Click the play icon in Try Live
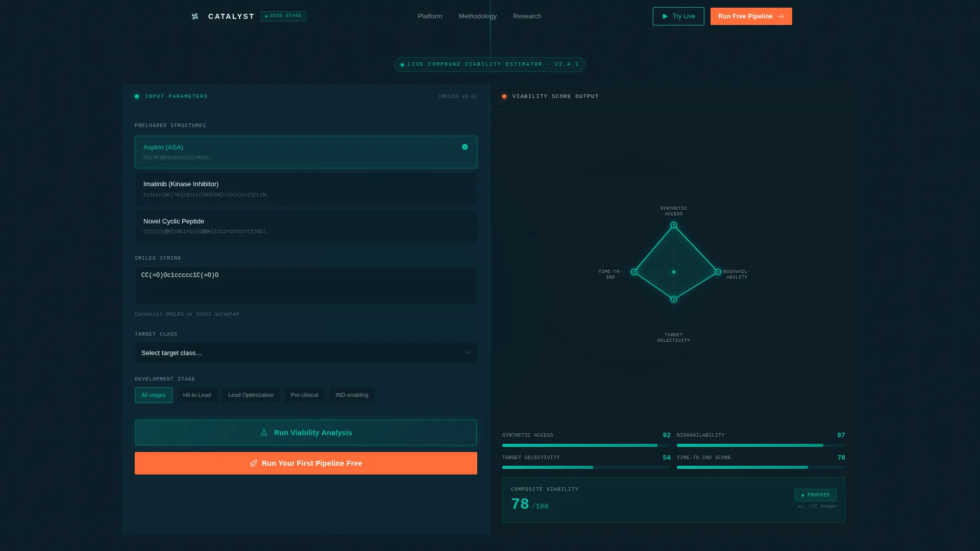 coord(665,16)
